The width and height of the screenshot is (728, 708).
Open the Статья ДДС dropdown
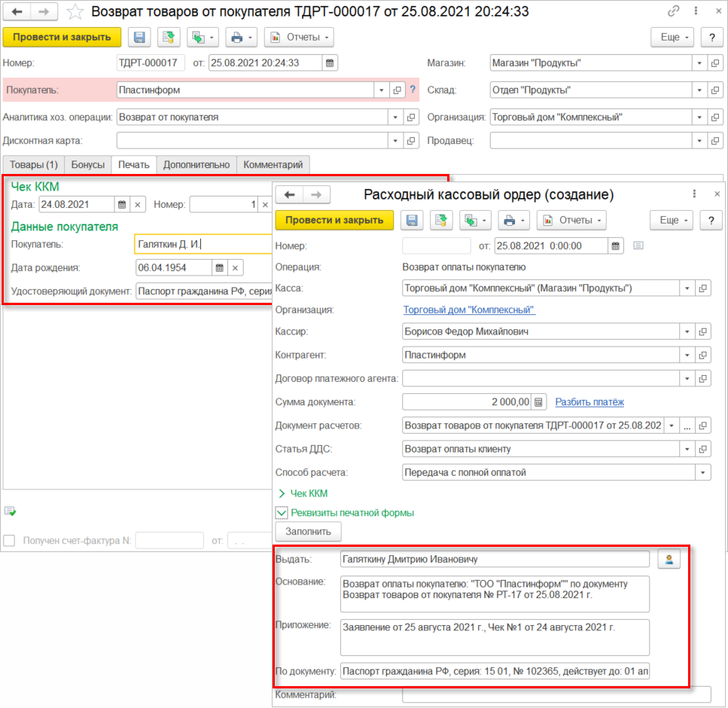[x=687, y=449]
